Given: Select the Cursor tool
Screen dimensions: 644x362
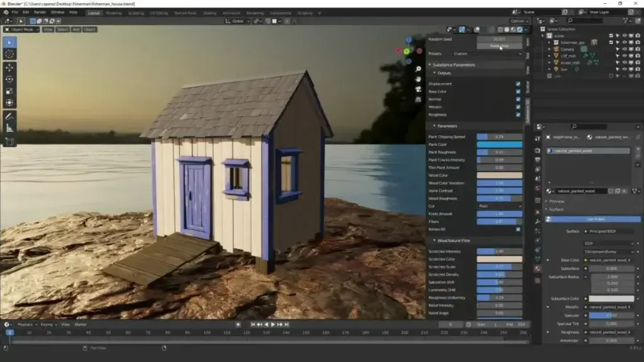Looking at the screenshot, I should (10, 54).
